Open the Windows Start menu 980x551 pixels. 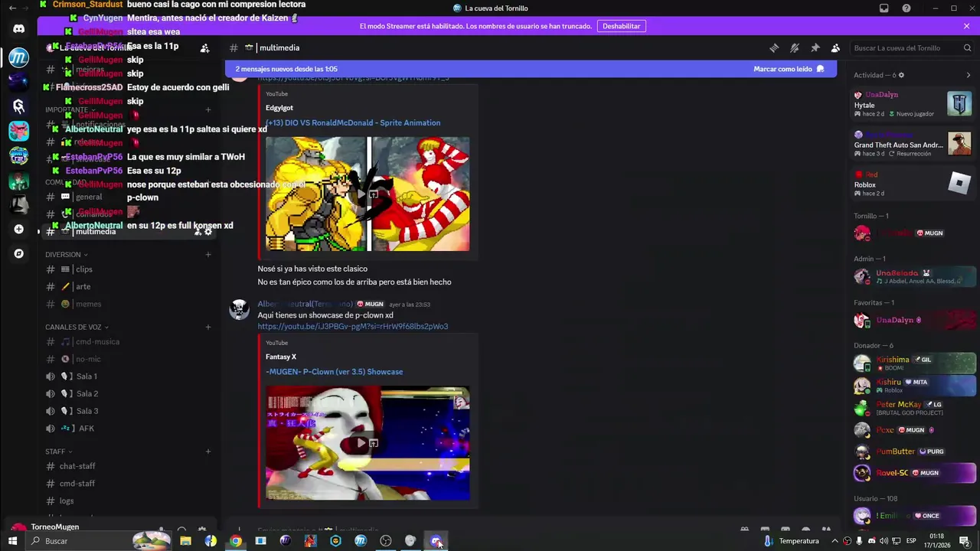[x=12, y=541]
